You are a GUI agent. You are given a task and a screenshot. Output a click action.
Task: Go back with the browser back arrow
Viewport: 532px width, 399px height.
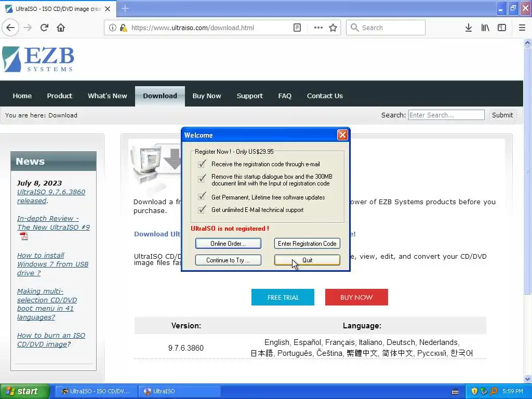[x=10, y=28]
